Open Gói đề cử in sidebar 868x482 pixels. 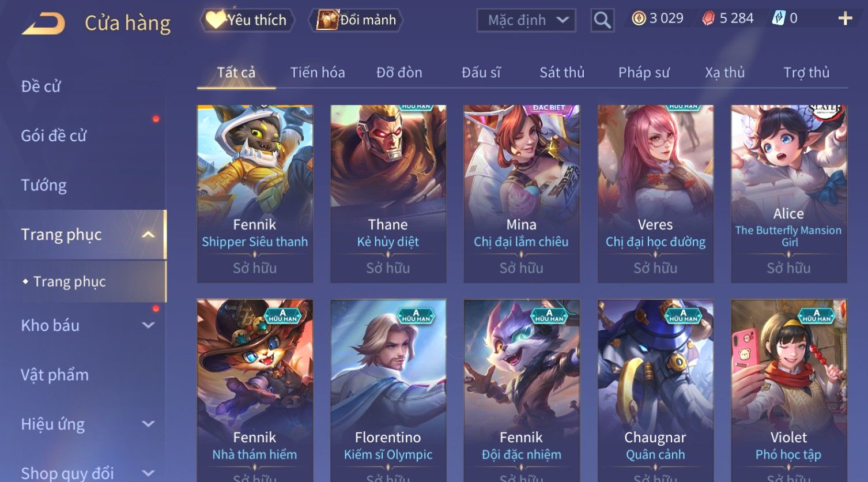tap(54, 136)
